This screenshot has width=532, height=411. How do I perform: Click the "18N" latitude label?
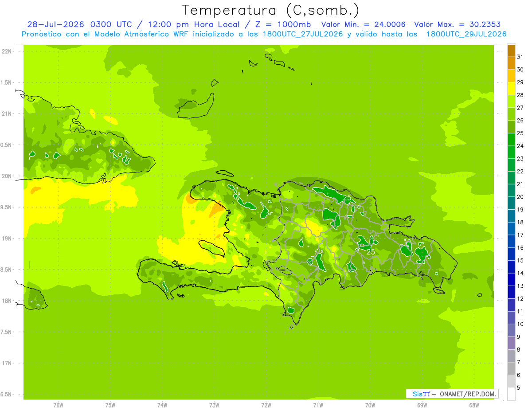[7, 301]
